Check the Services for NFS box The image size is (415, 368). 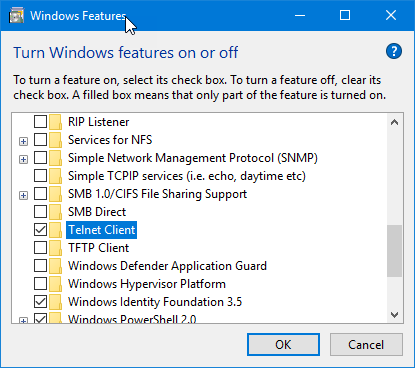[40, 140]
